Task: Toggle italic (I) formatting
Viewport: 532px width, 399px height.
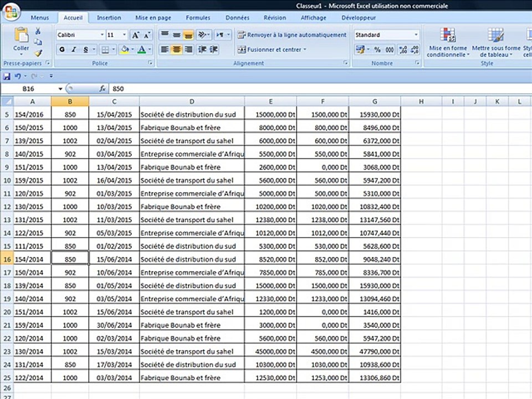Action: click(74, 49)
